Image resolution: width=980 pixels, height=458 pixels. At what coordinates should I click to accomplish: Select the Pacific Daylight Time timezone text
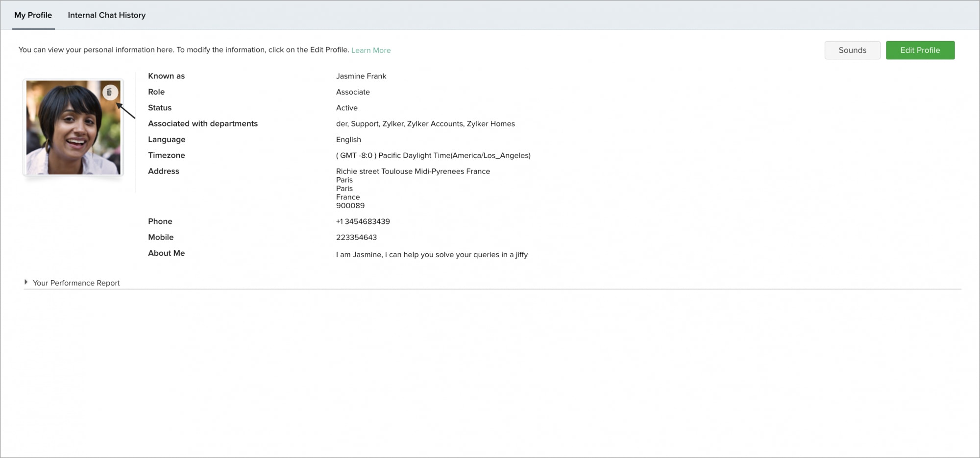433,155
